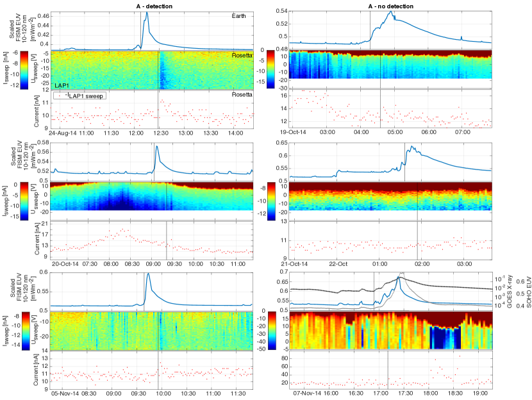The image size is (532, 400).
Task: Click the 12:30 tick label on the 24-Aug-14 axis
Action: point(161,133)
